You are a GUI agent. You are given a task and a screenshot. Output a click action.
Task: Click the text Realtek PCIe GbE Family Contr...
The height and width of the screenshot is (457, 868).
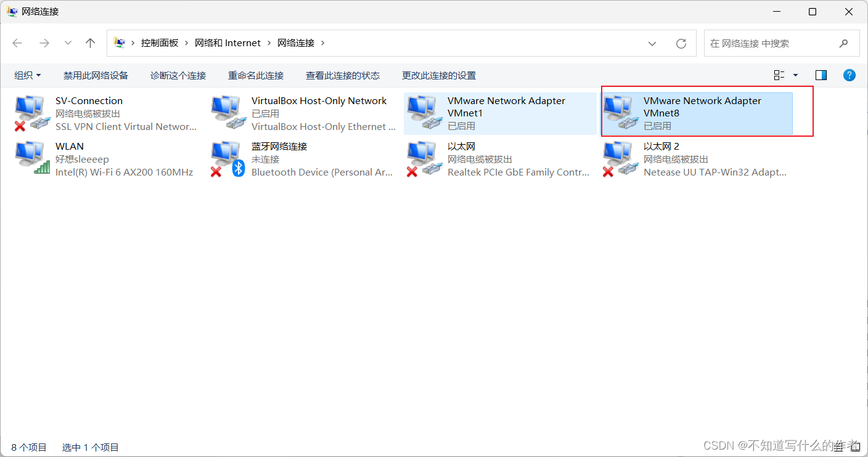(x=518, y=172)
